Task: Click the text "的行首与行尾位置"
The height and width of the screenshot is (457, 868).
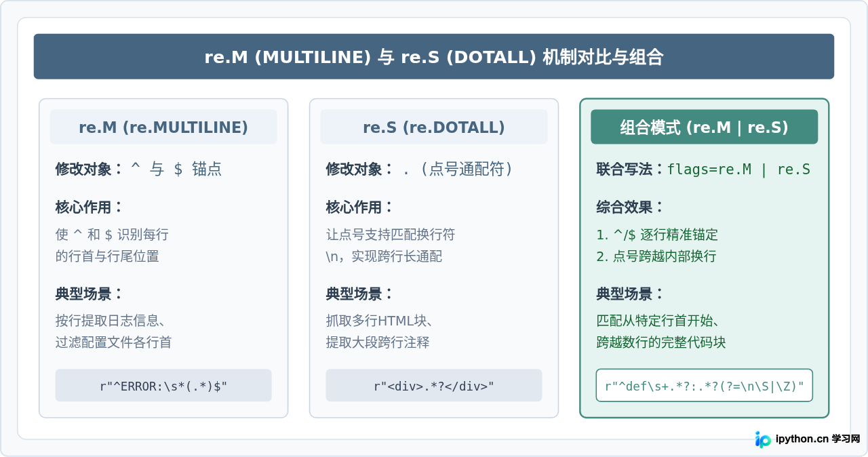Action: (x=107, y=256)
